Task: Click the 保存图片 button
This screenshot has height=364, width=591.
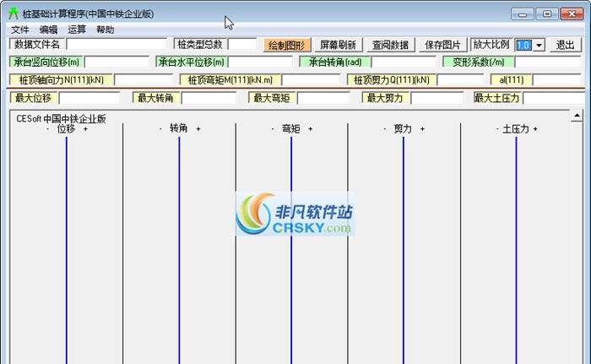Action: tap(442, 45)
